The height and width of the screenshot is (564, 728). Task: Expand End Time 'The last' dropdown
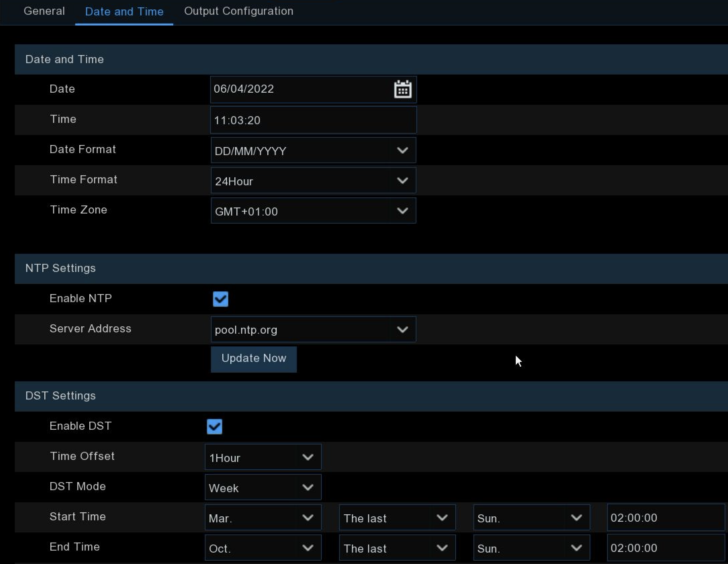[397, 548]
